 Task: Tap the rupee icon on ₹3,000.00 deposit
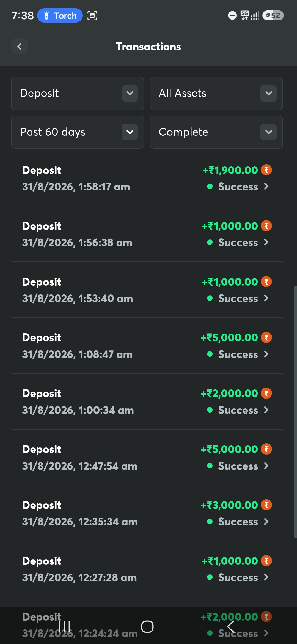[x=266, y=505]
